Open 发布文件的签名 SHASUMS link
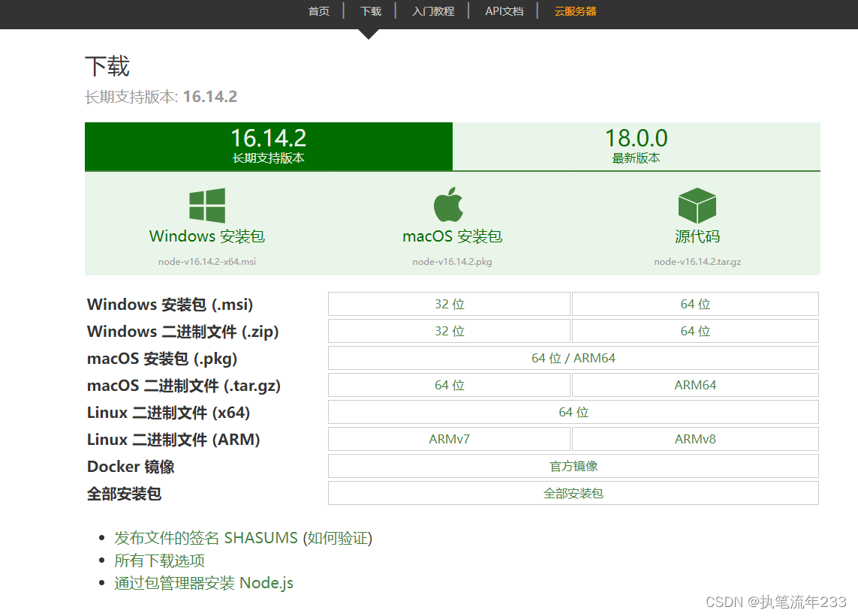The image size is (858, 616). pyautogui.click(x=206, y=538)
